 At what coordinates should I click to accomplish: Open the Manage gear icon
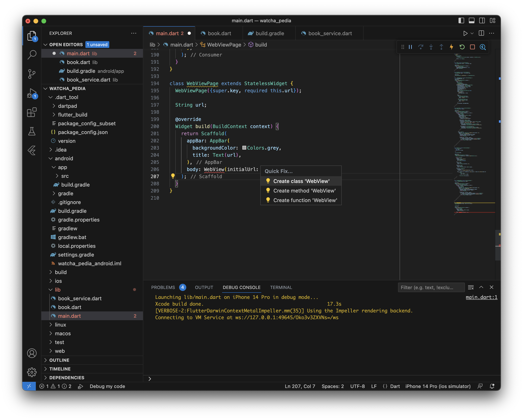tap(32, 372)
